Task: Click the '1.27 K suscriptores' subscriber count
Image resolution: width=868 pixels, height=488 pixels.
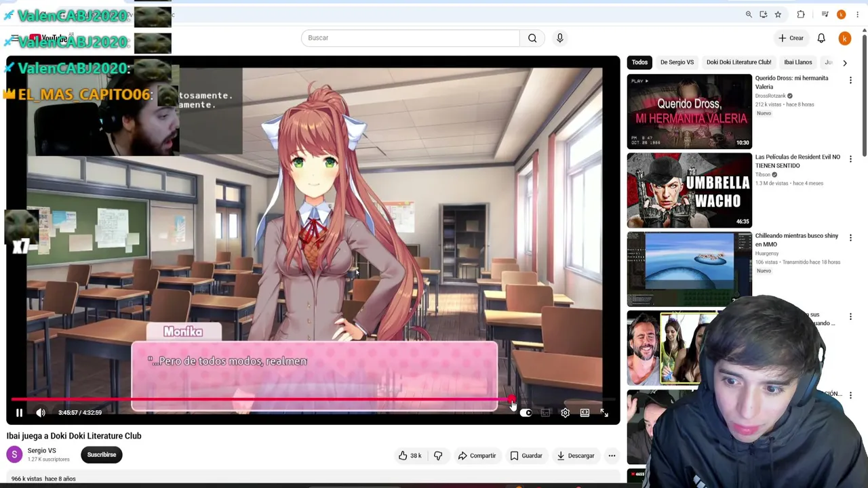Action: point(48,460)
